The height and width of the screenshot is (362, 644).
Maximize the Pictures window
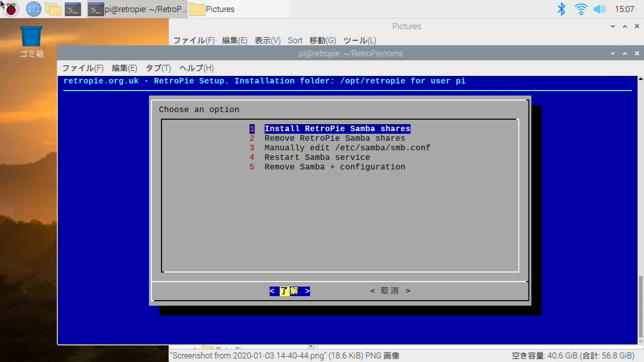coord(625,26)
